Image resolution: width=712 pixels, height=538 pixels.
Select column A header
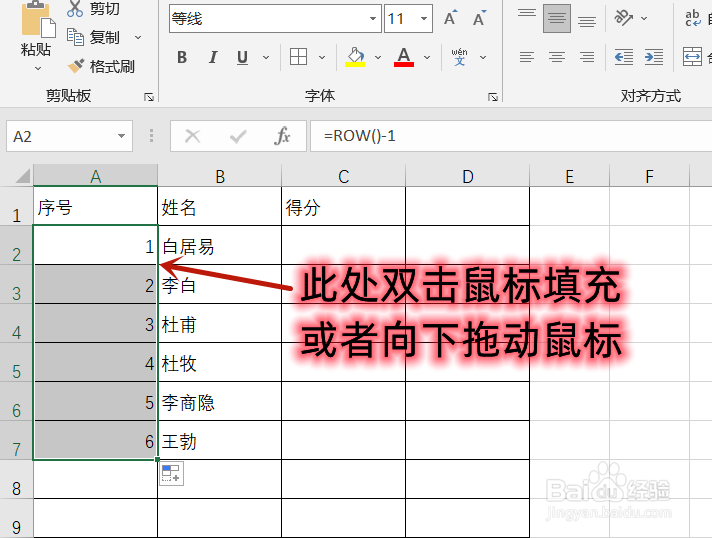click(x=95, y=176)
